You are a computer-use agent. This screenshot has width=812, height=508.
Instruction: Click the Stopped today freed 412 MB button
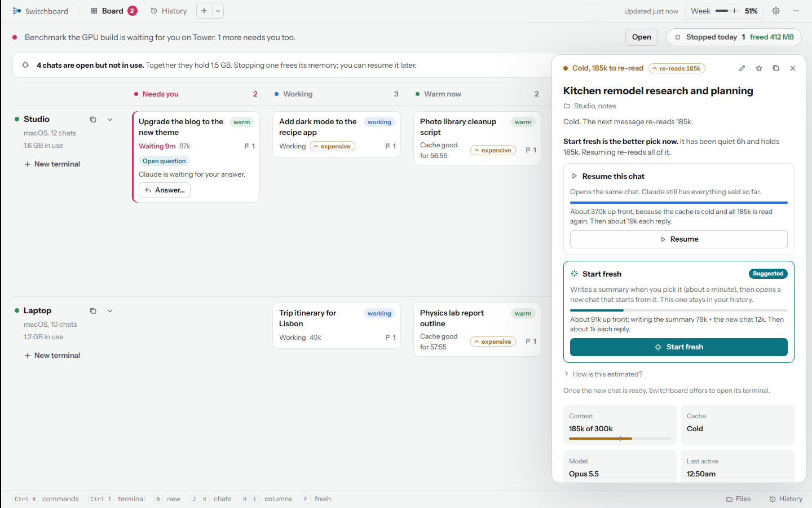pyautogui.click(x=734, y=37)
